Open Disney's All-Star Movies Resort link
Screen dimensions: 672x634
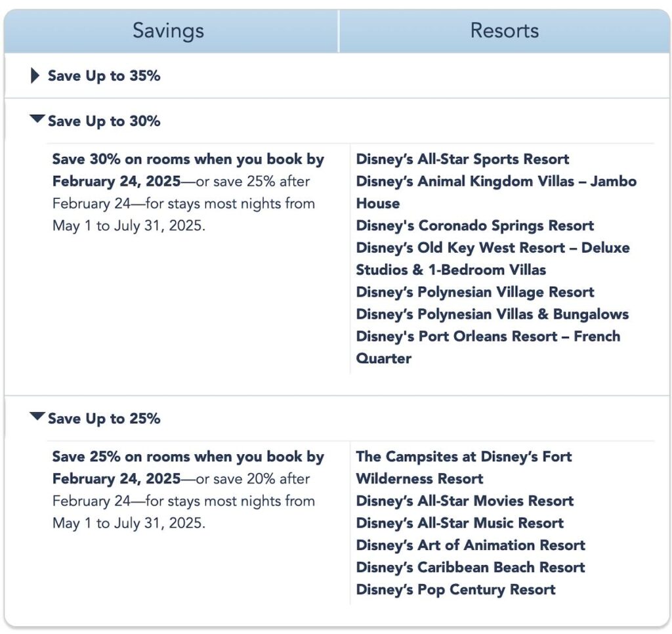465,501
